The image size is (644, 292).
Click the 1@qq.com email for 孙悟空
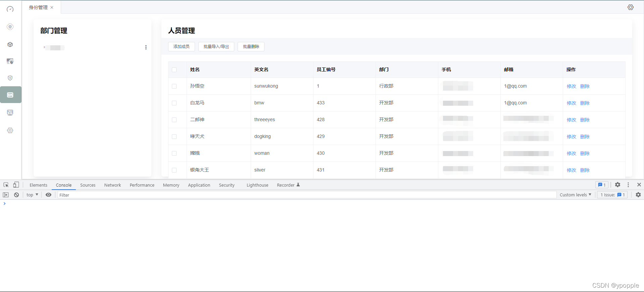pyautogui.click(x=515, y=86)
